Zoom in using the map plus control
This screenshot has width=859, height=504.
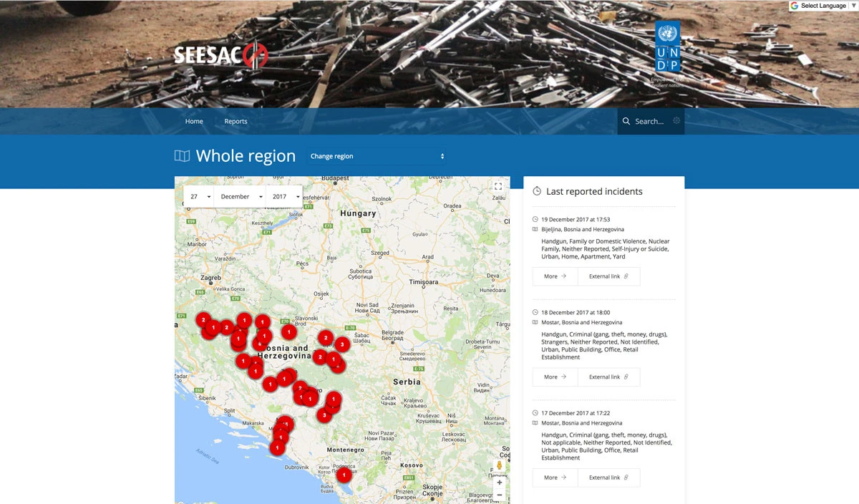(x=498, y=482)
